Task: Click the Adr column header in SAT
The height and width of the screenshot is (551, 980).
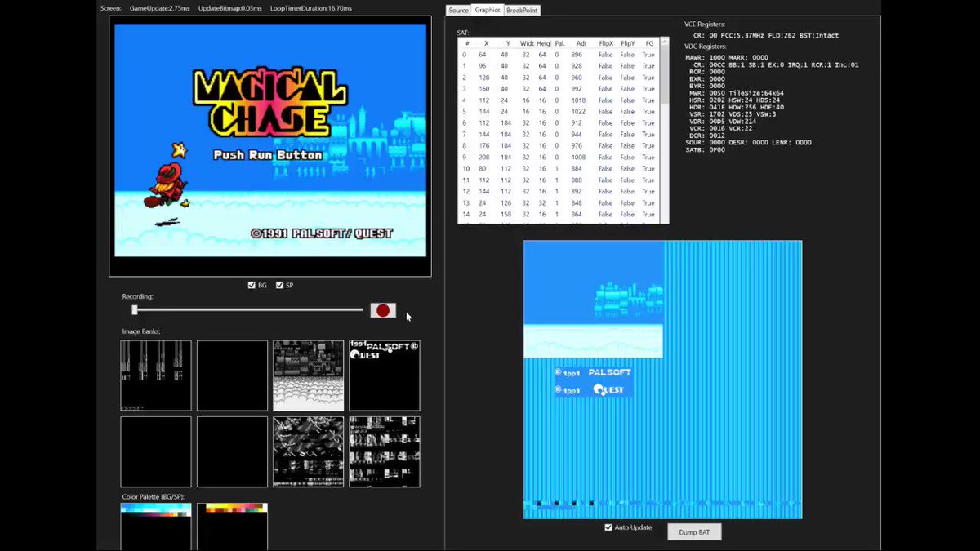Action: 581,43
